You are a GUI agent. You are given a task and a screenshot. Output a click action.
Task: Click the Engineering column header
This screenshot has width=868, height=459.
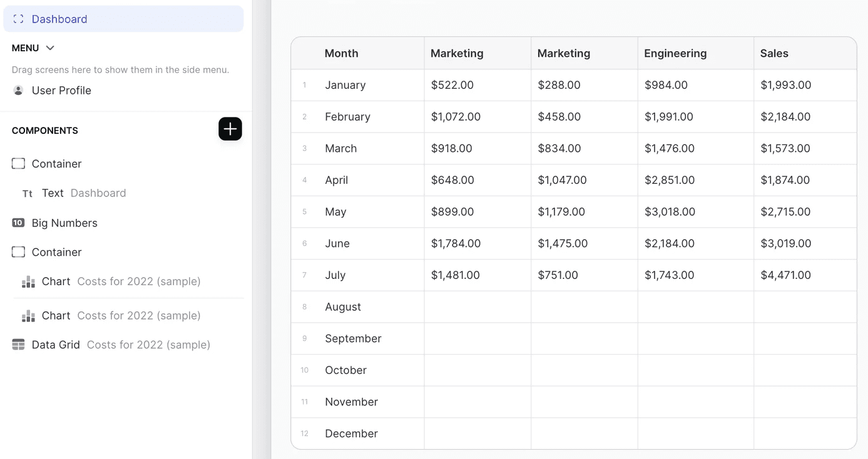coord(675,53)
